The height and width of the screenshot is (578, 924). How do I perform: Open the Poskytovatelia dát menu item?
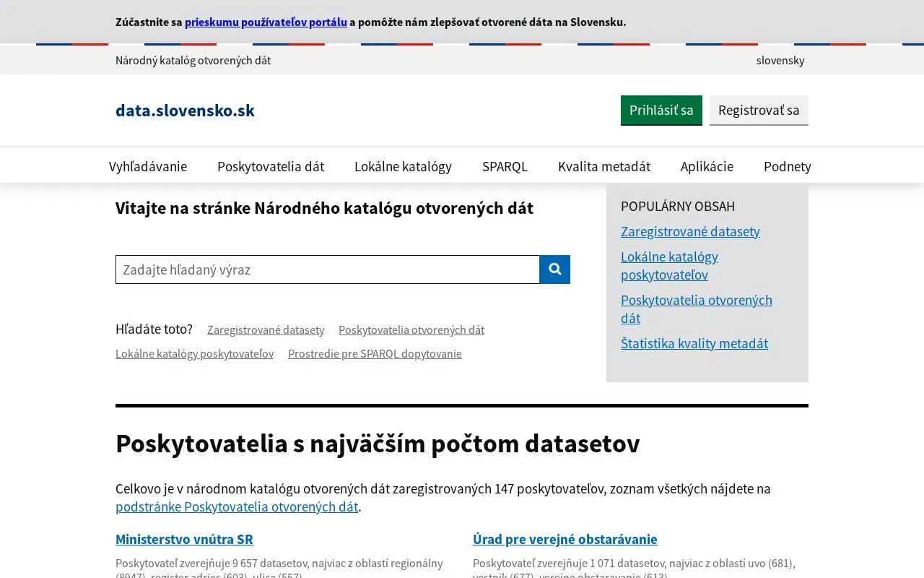271,166
